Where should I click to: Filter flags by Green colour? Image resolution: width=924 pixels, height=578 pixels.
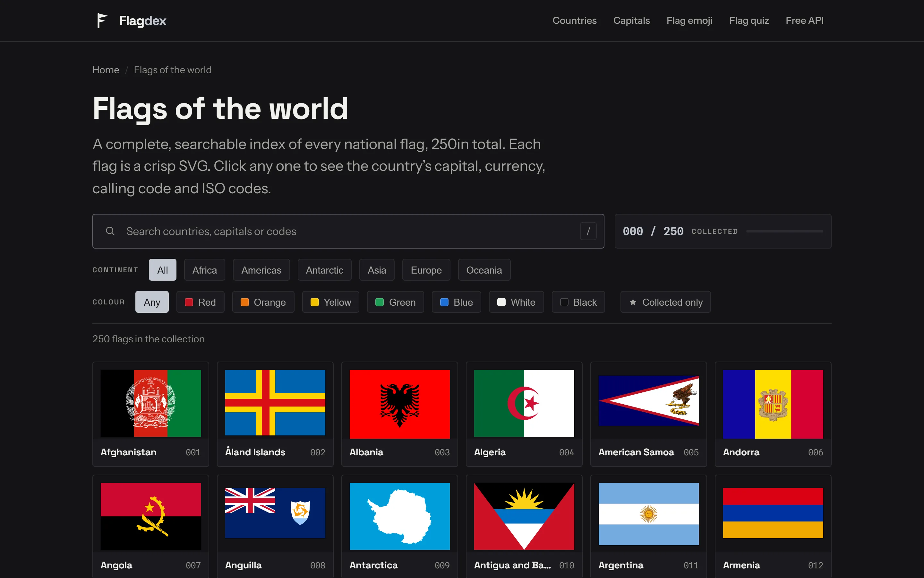pyautogui.click(x=395, y=302)
